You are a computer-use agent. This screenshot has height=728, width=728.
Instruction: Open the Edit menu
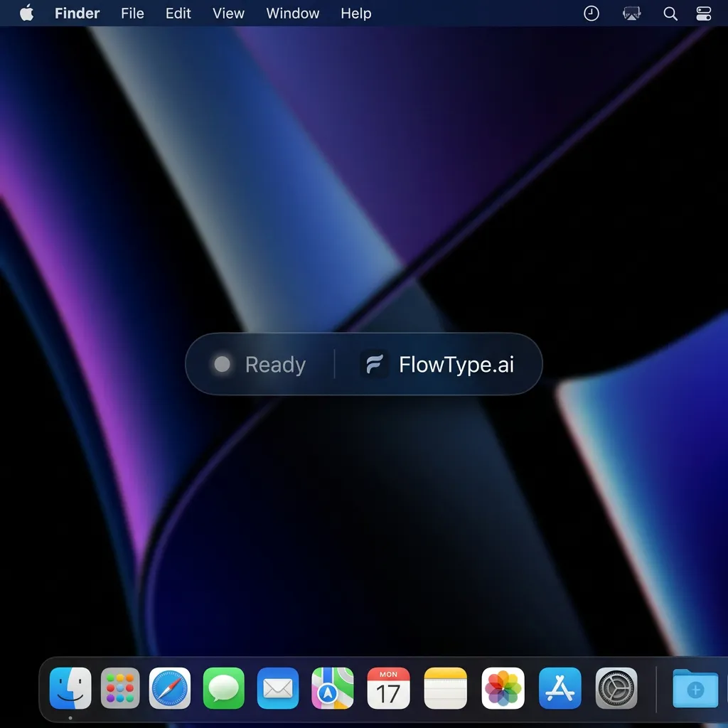(178, 13)
